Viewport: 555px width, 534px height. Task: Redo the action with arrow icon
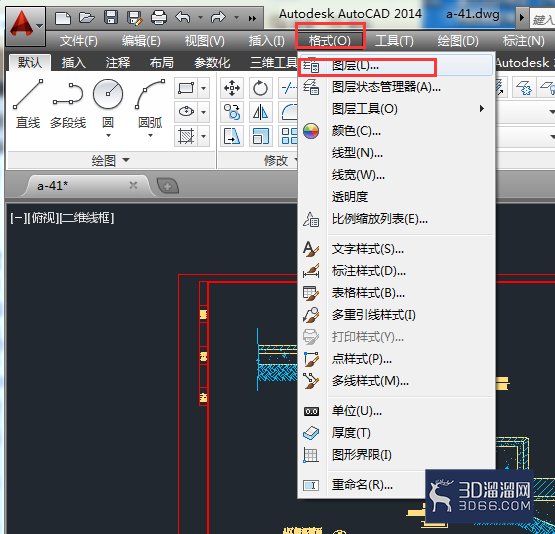click(x=218, y=17)
